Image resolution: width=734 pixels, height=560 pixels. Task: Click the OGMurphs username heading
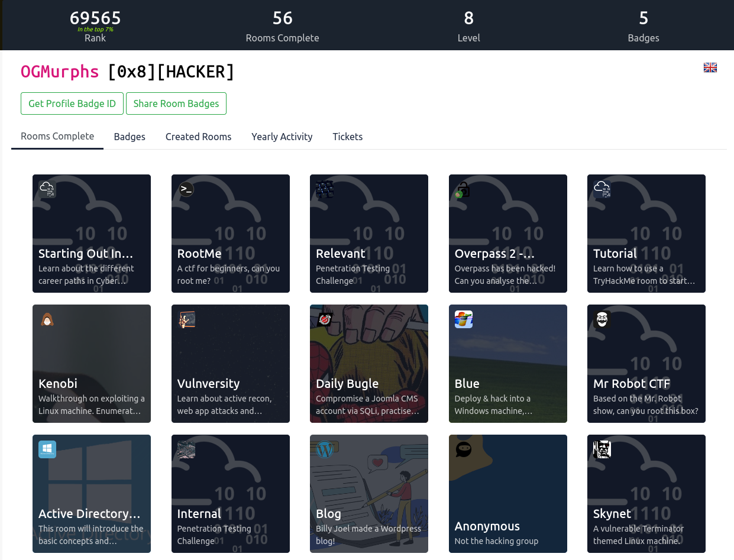pyautogui.click(x=60, y=72)
